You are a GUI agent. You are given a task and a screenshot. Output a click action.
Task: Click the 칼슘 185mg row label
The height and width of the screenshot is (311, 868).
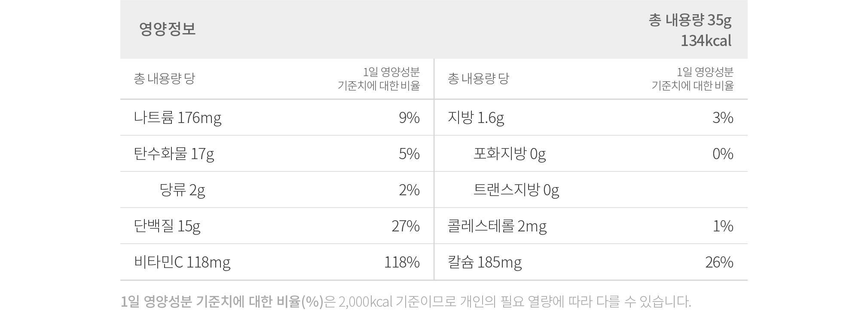coord(485,262)
